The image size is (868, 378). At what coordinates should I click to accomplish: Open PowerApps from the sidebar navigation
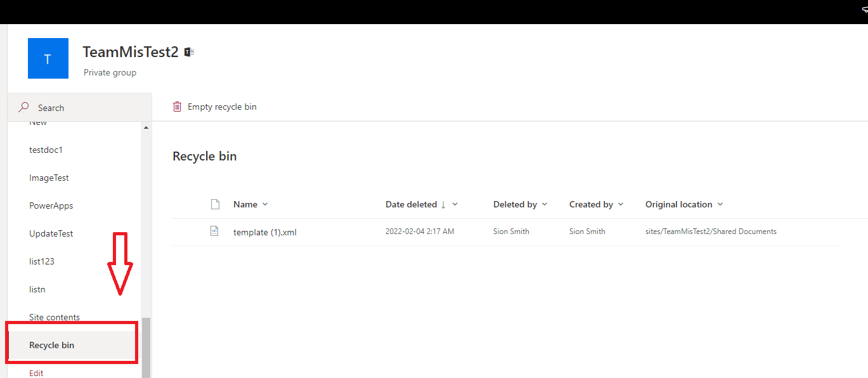[51, 205]
